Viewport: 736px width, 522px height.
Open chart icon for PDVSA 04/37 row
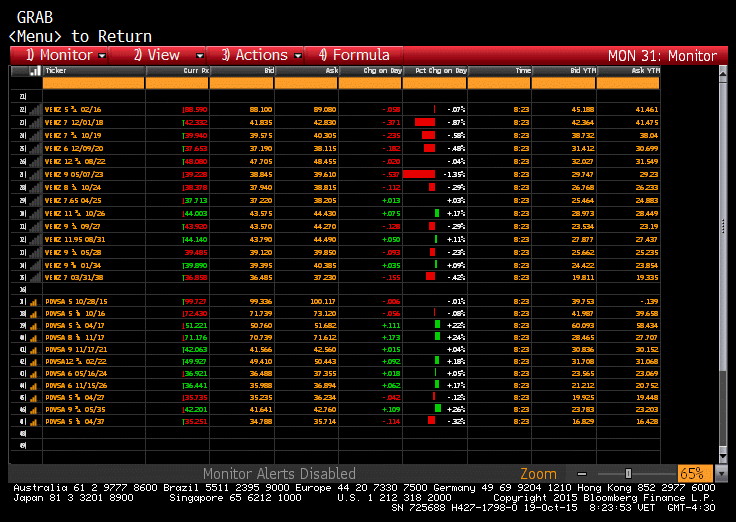33,422
